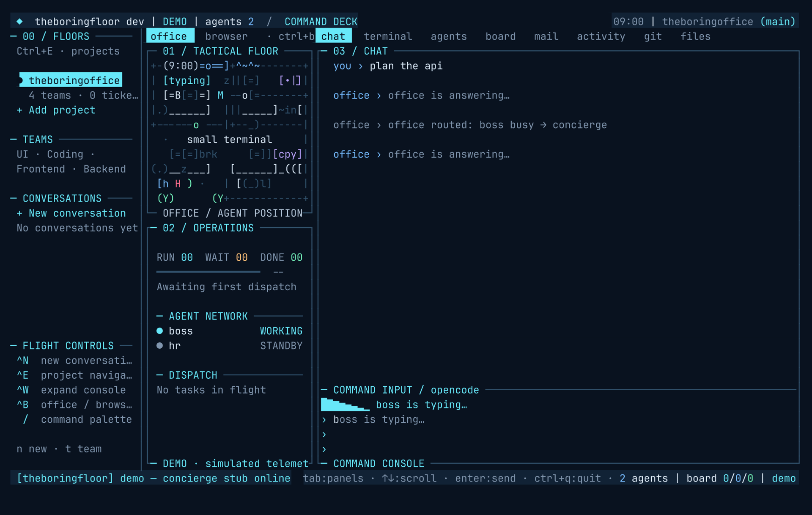
Task: Click the ^W expand console shortcut
Action: 71,390
